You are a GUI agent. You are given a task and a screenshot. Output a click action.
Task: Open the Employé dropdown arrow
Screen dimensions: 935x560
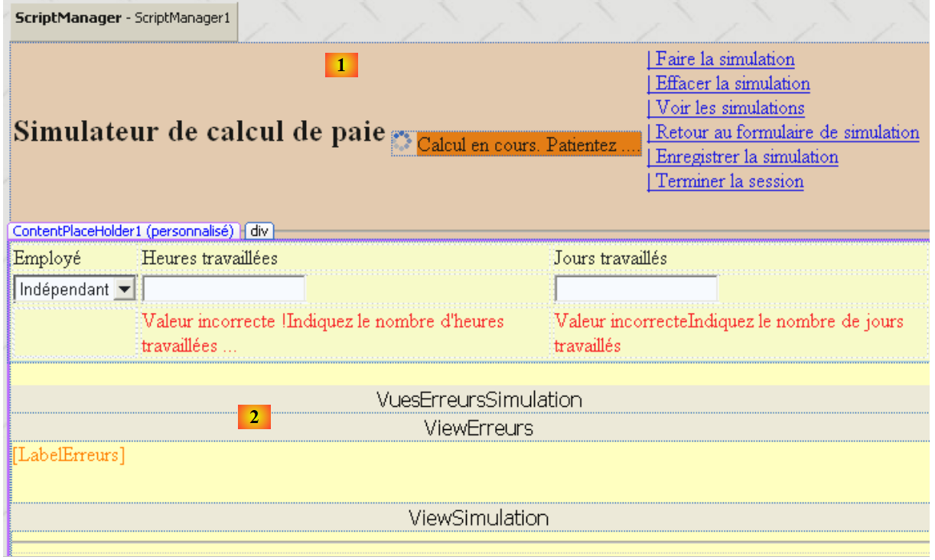click(x=125, y=289)
